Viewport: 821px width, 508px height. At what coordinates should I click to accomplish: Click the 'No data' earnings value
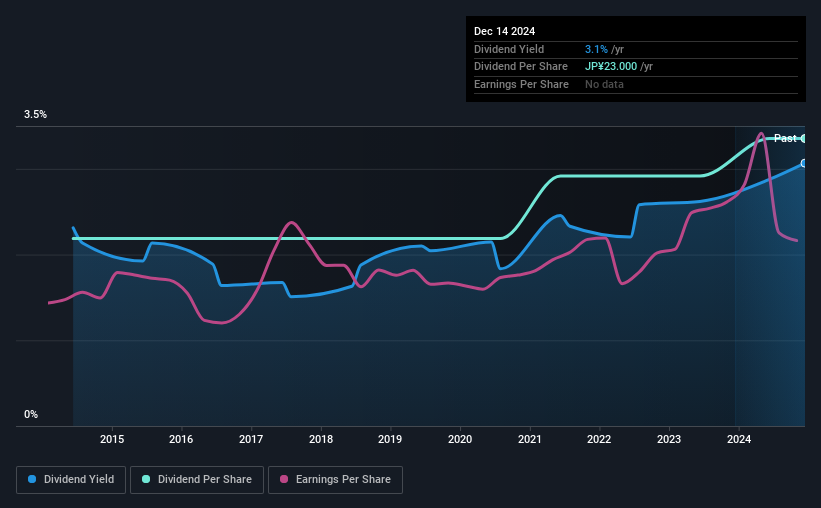(604, 84)
